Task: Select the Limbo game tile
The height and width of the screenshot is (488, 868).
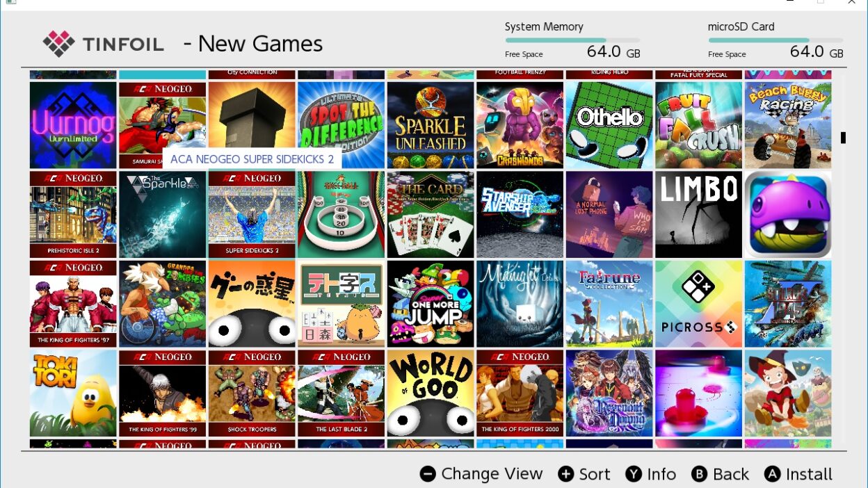Action: 698,215
